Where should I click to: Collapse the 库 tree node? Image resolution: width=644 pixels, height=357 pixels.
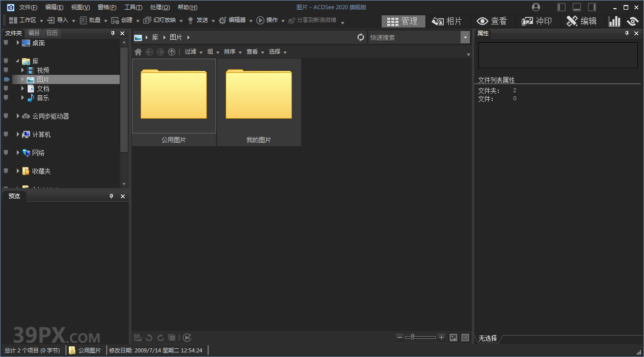pos(17,61)
